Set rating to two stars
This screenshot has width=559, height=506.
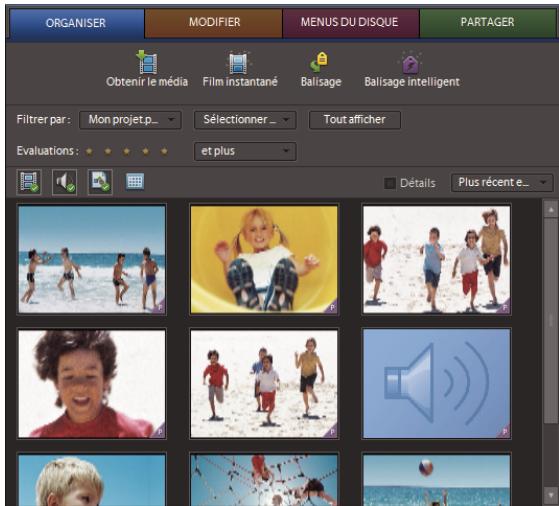tap(108, 152)
